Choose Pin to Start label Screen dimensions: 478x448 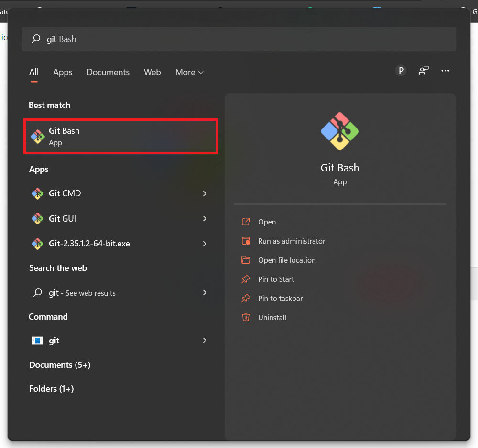click(x=276, y=279)
